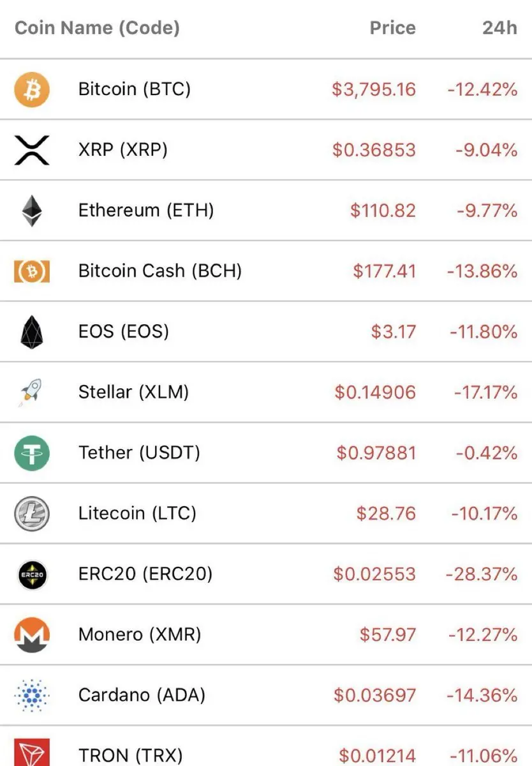Viewport: 532px width, 766px height.
Task: Select Litecoin price $28.76
Action: click(x=386, y=513)
